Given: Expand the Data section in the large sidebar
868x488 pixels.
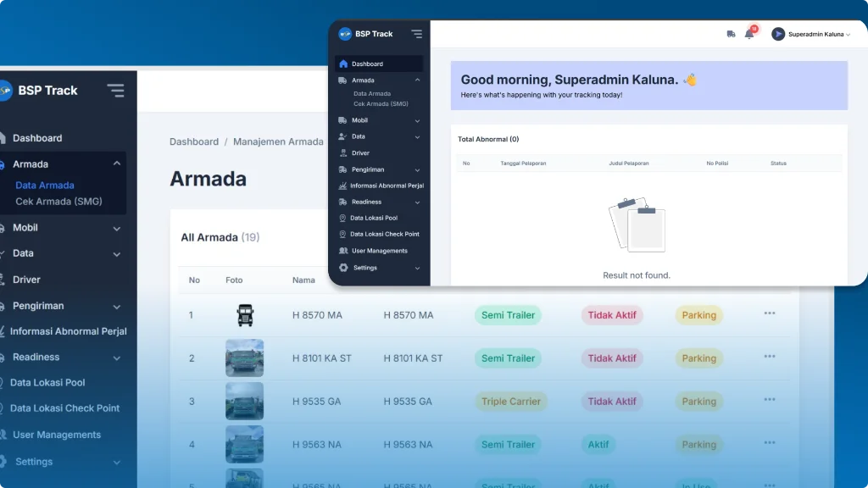Looking at the screenshot, I should coord(117,254).
